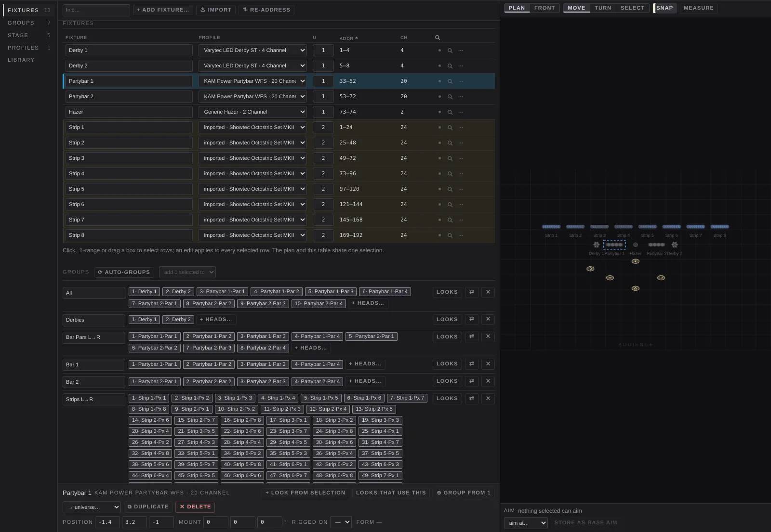
Task: Toggle the status dot for Partybar 2
Action: pyautogui.click(x=439, y=97)
